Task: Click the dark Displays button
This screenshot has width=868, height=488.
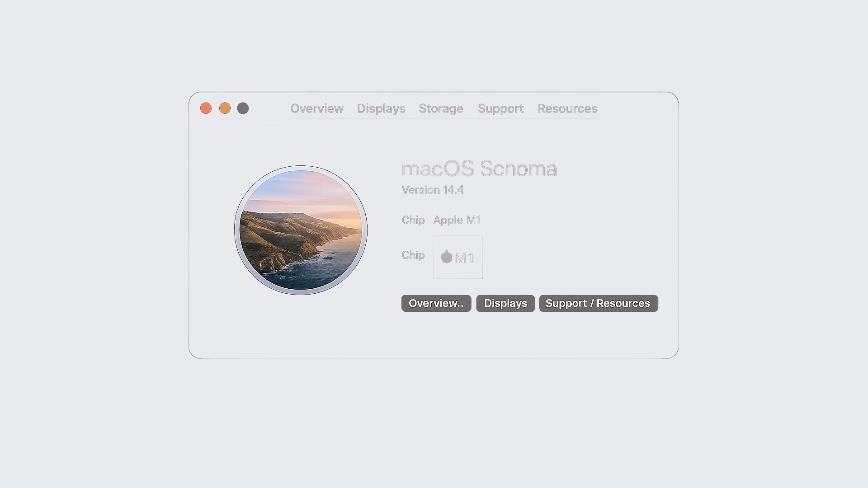Action: click(x=505, y=303)
